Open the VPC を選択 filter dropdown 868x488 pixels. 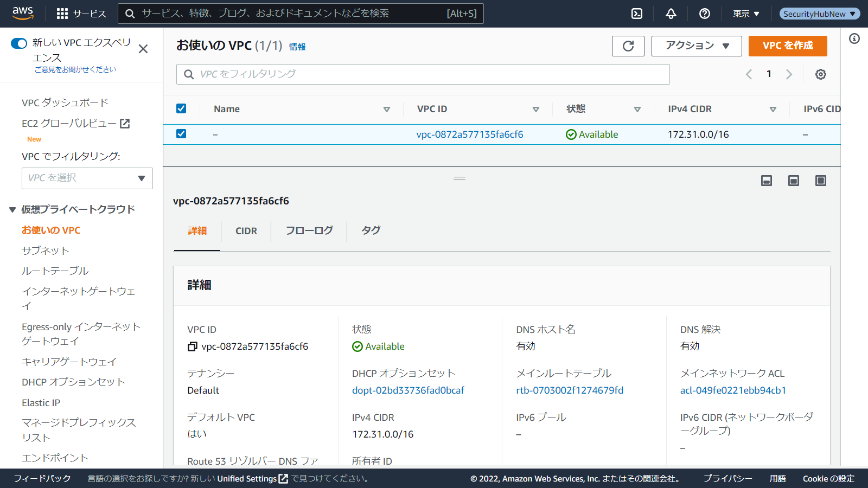[x=87, y=178]
